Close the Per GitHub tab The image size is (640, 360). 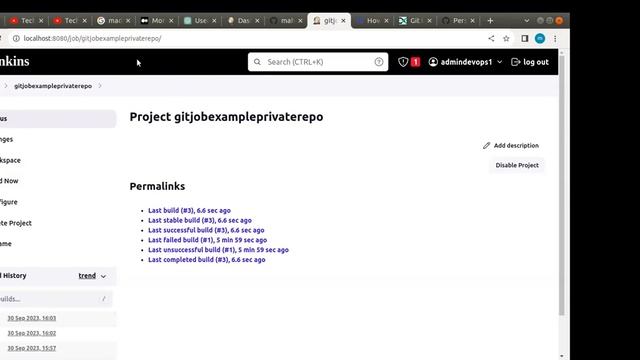coord(472,20)
